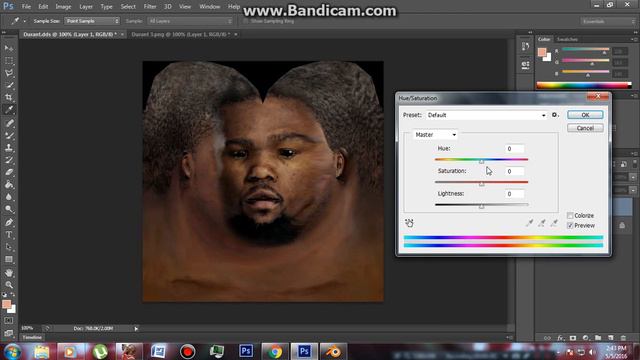
Task: Open Blender from the taskbar
Action: click(333, 351)
